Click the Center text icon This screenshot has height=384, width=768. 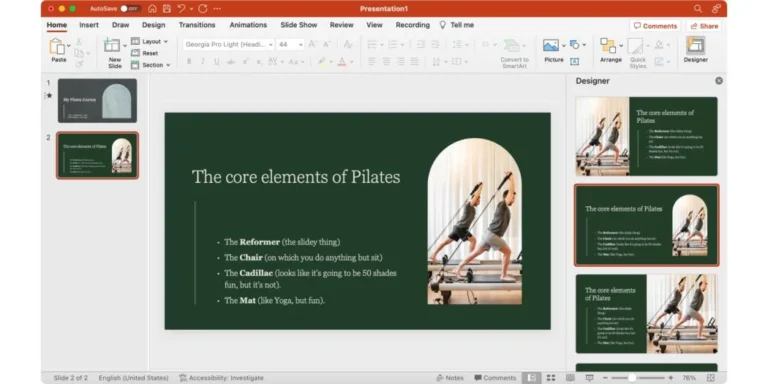[x=386, y=62]
